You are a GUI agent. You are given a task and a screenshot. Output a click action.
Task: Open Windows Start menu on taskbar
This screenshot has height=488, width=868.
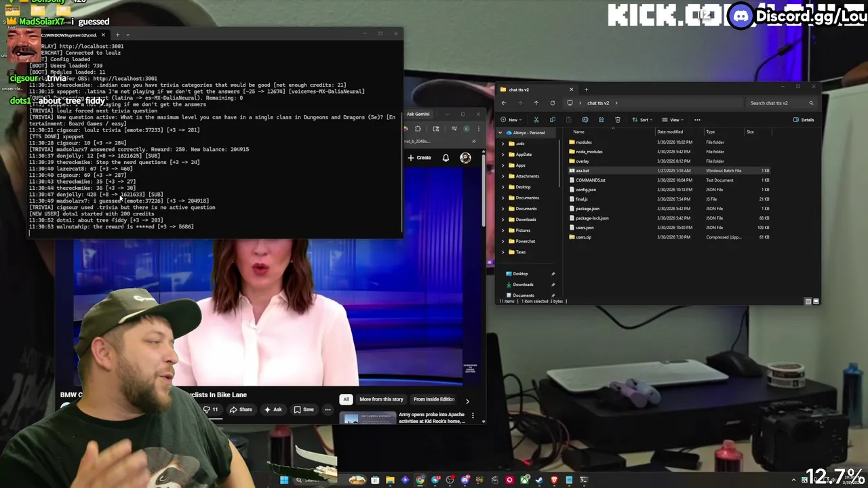tap(284, 480)
